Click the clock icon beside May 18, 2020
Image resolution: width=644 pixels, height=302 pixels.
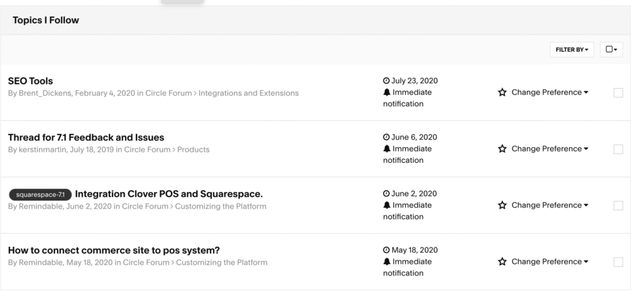pyautogui.click(x=386, y=250)
